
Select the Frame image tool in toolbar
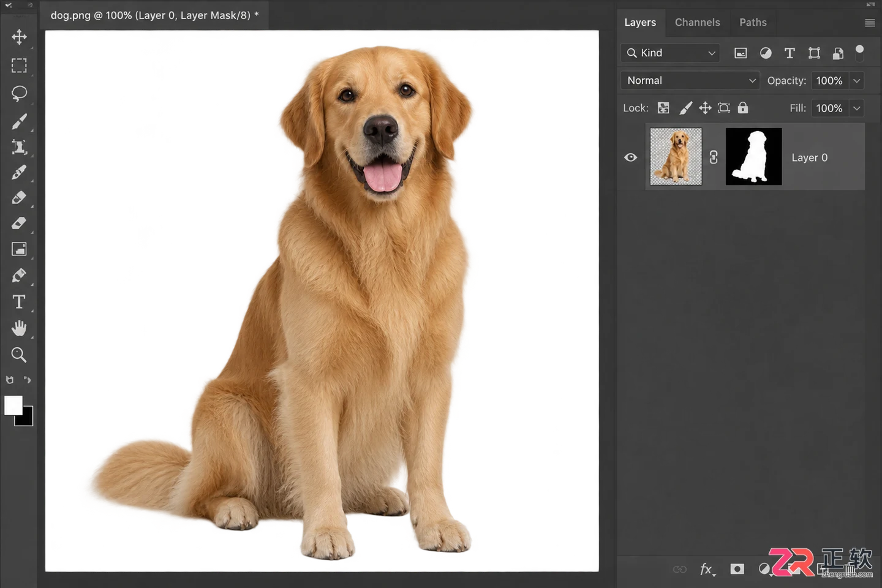pos(19,249)
